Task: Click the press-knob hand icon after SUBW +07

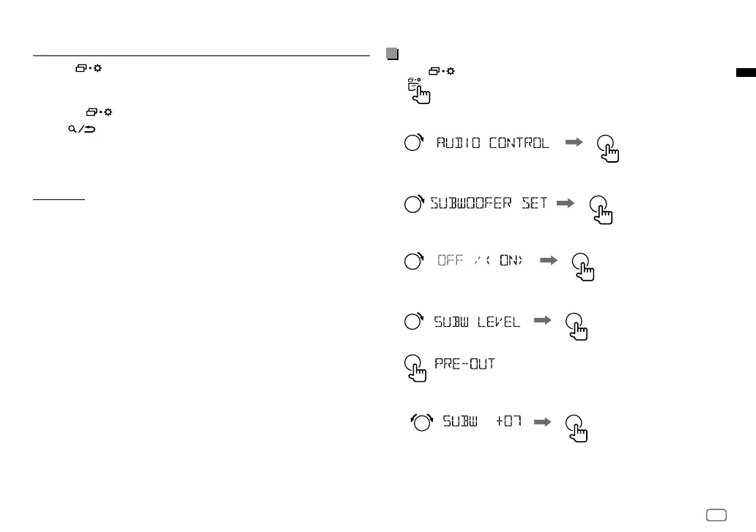Action: pyautogui.click(x=577, y=428)
